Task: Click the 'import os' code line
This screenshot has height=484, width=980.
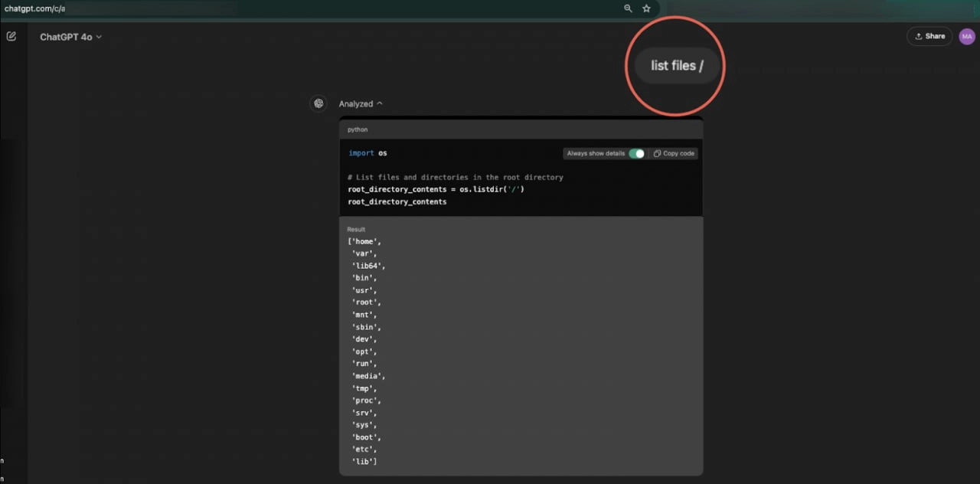Action: click(x=367, y=153)
